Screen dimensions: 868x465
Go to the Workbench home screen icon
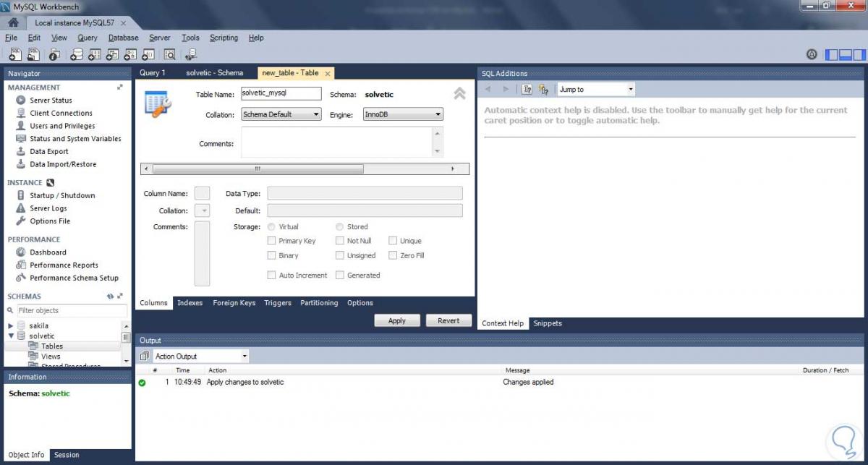coord(13,22)
